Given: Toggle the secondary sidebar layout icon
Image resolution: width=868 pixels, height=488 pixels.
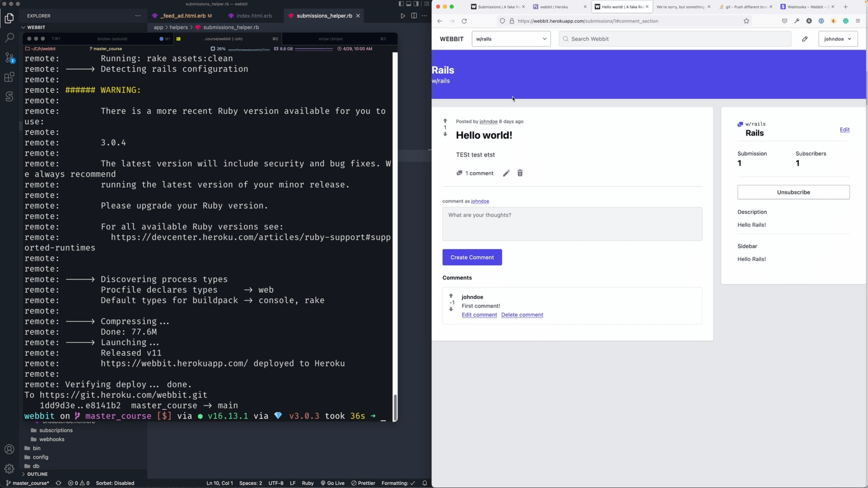Looking at the screenshot, I should pyautogui.click(x=416, y=4).
